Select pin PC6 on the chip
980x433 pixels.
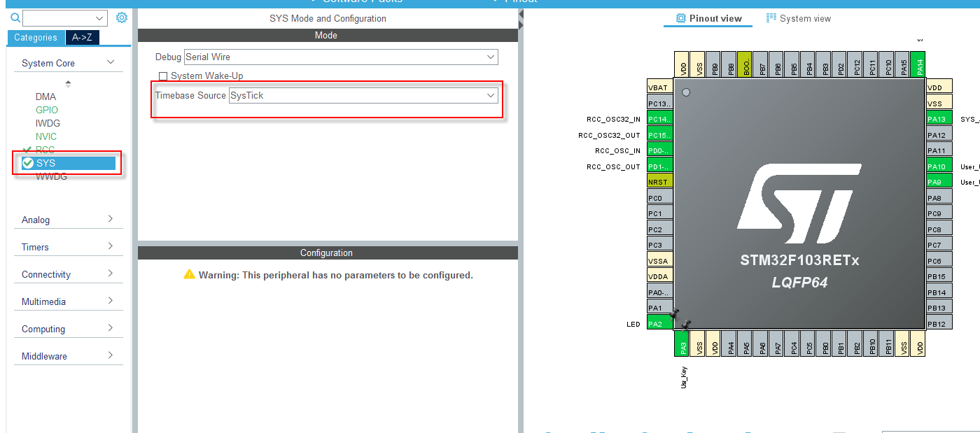[x=939, y=261]
